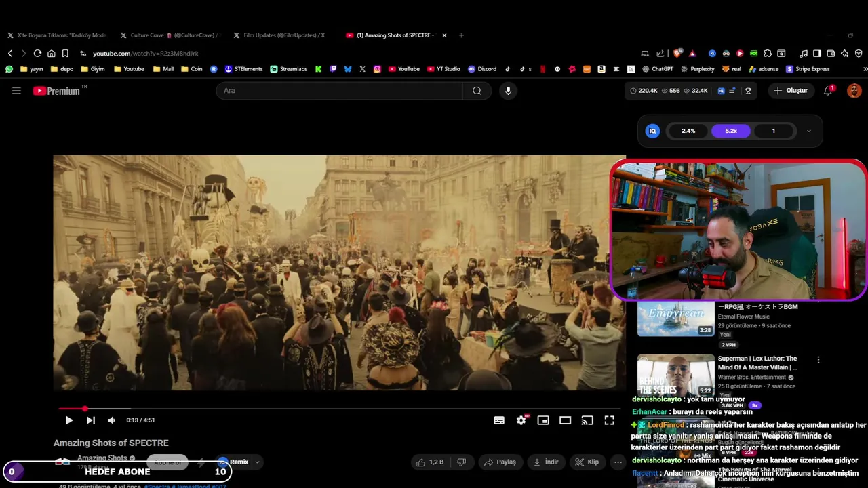
Task: Download the video with İndir
Action: tap(547, 462)
